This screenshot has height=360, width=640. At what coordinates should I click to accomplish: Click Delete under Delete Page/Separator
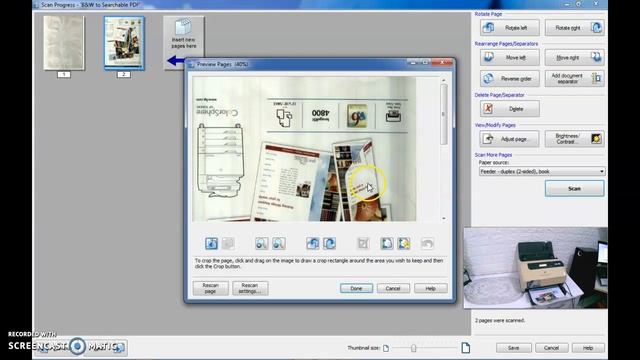(x=509, y=109)
